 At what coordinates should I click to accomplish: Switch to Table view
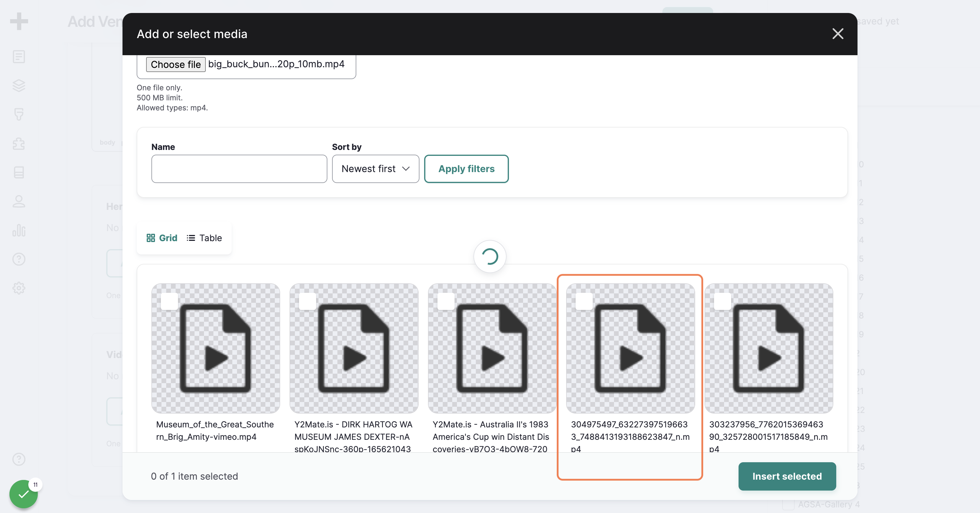point(204,238)
